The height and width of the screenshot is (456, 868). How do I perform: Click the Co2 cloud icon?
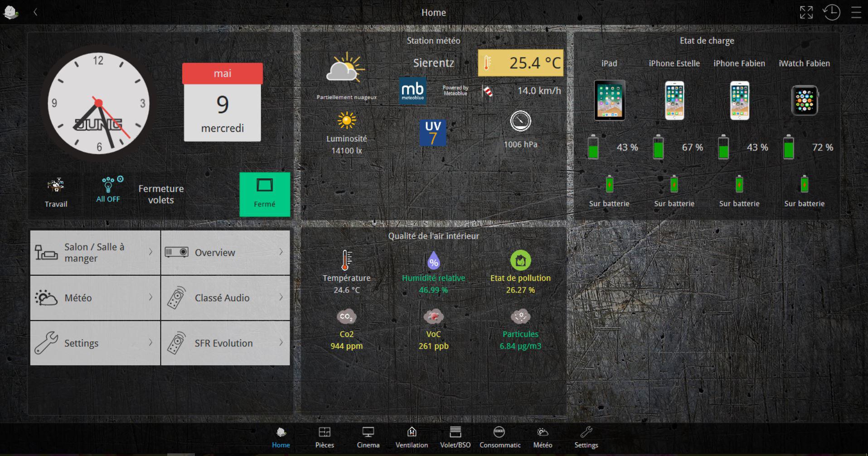tap(346, 317)
